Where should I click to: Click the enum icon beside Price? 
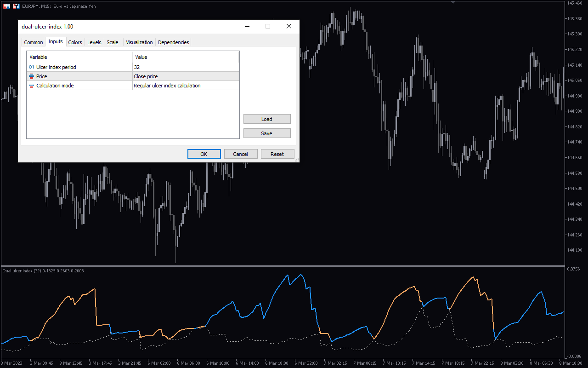pyautogui.click(x=31, y=76)
